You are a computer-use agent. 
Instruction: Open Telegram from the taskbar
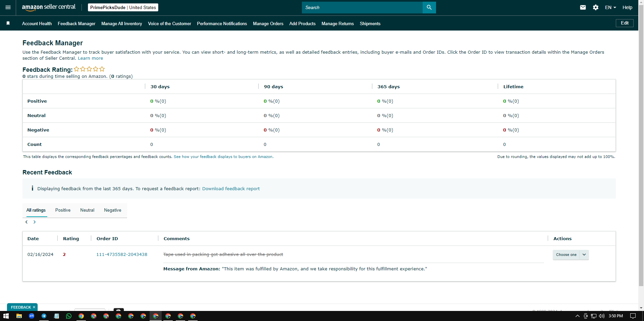point(44,316)
